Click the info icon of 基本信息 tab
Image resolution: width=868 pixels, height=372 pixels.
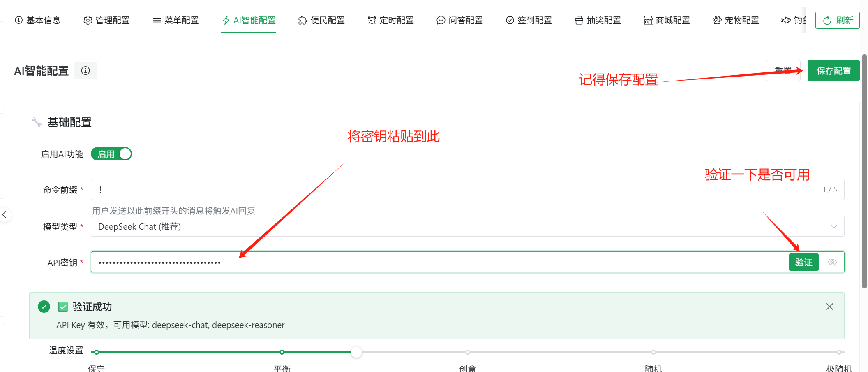click(x=18, y=20)
